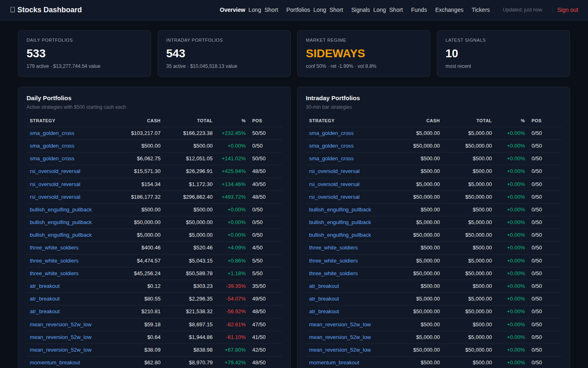The height and width of the screenshot is (368, 588).
Task: Open the Long link right after Signals
Action: tap(379, 10)
